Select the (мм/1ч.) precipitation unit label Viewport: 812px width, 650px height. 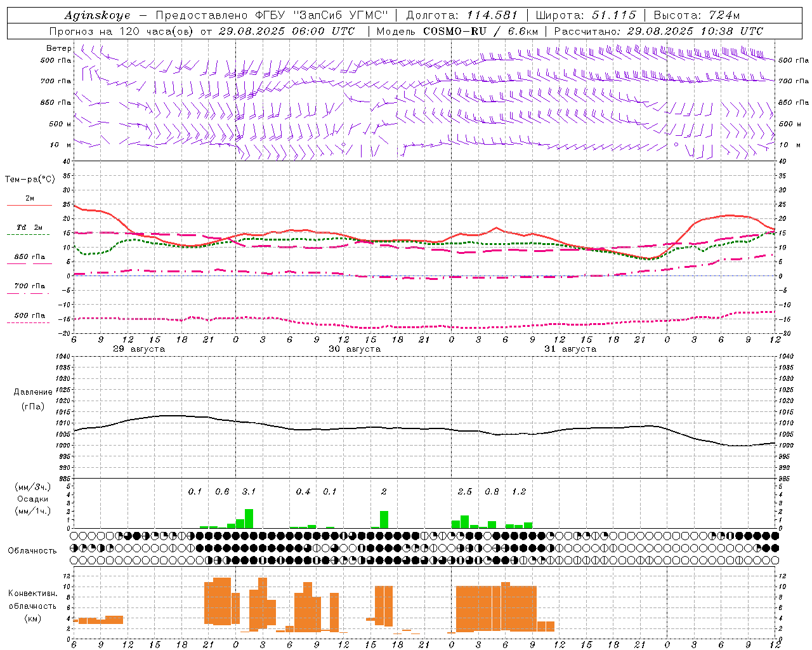[33, 511]
